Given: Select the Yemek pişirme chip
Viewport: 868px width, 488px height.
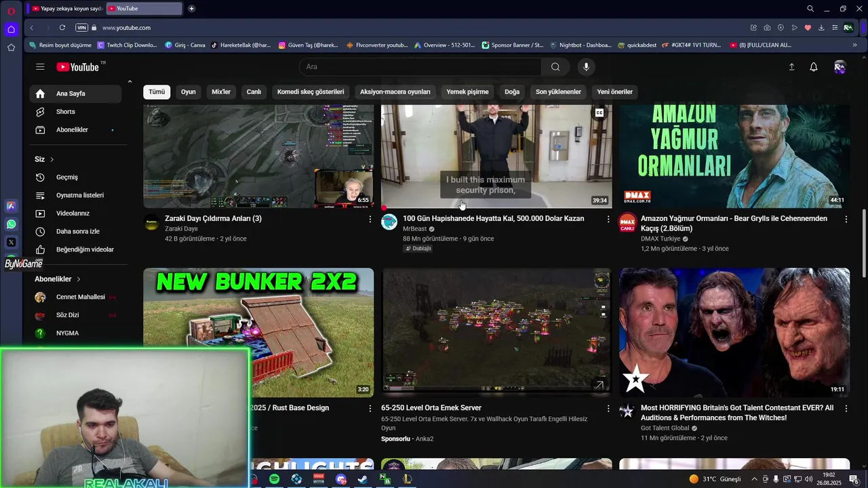Looking at the screenshot, I should pos(467,92).
